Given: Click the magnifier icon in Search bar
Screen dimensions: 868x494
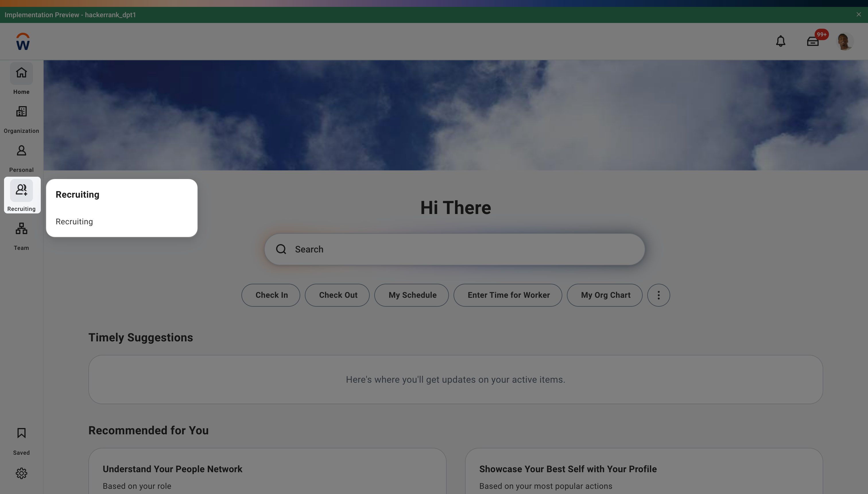Looking at the screenshot, I should [281, 249].
